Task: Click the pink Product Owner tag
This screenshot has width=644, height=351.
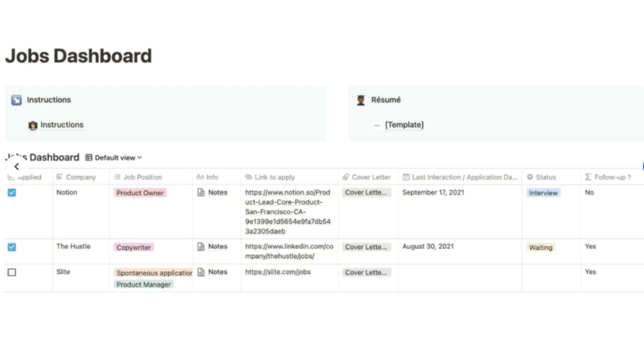Action: tap(140, 193)
